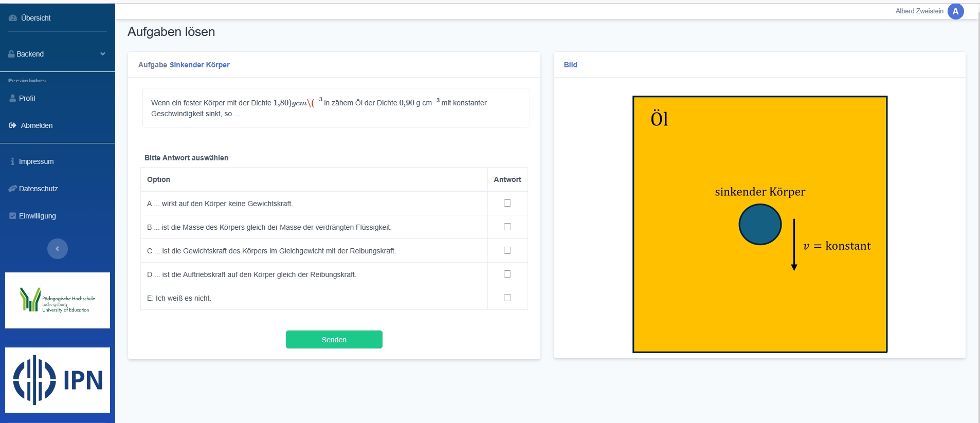Click the Profil user icon
Viewport: 980px width, 423px height.
[x=13, y=98]
